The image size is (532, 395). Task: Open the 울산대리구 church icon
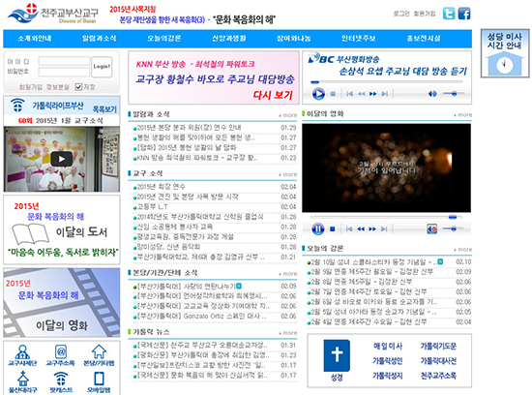pyautogui.click(x=23, y=382)
